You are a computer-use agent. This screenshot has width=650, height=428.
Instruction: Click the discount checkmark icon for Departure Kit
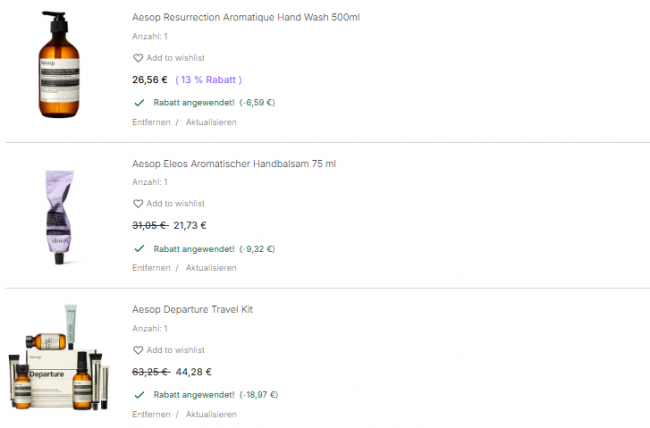click(138, 394)
